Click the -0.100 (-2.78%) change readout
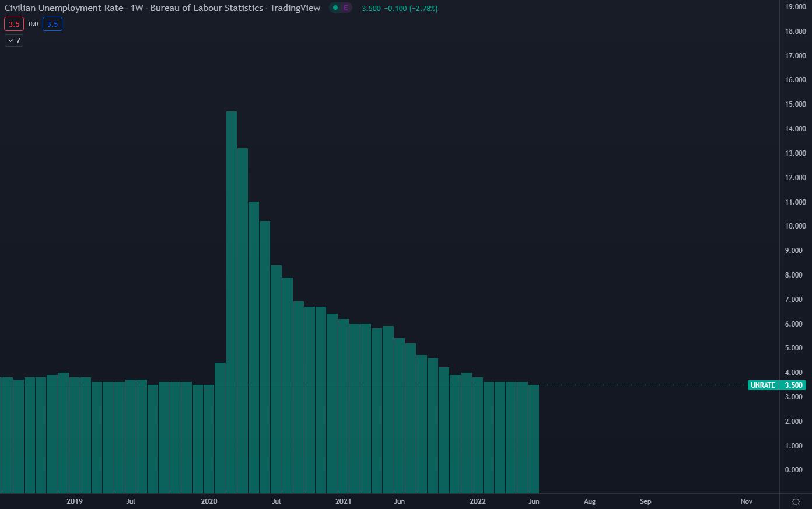Image resolution: width=812 pixels, height=509 pixels. [x=411, y=9]
